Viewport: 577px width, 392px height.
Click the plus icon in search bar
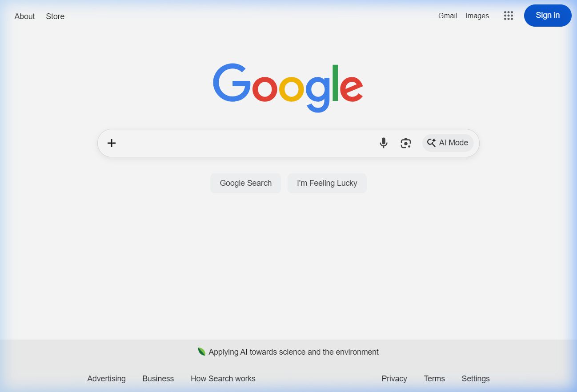112,143
